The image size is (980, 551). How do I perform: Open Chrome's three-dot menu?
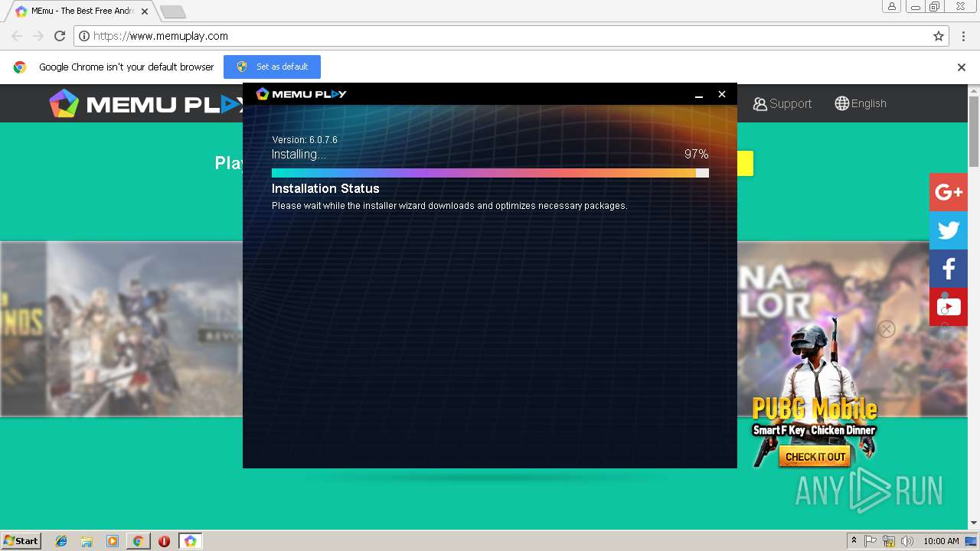pyautogui.click(x=963, y=36)
